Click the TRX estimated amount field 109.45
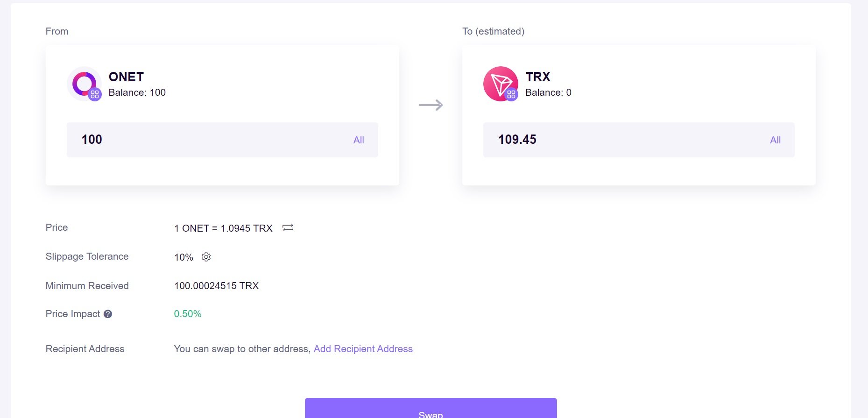 click(639, 140)
